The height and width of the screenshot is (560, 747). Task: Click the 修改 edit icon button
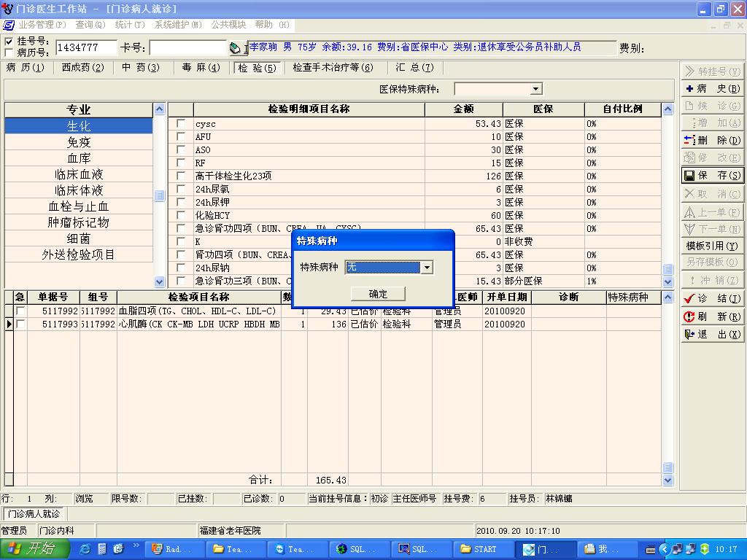712,157
